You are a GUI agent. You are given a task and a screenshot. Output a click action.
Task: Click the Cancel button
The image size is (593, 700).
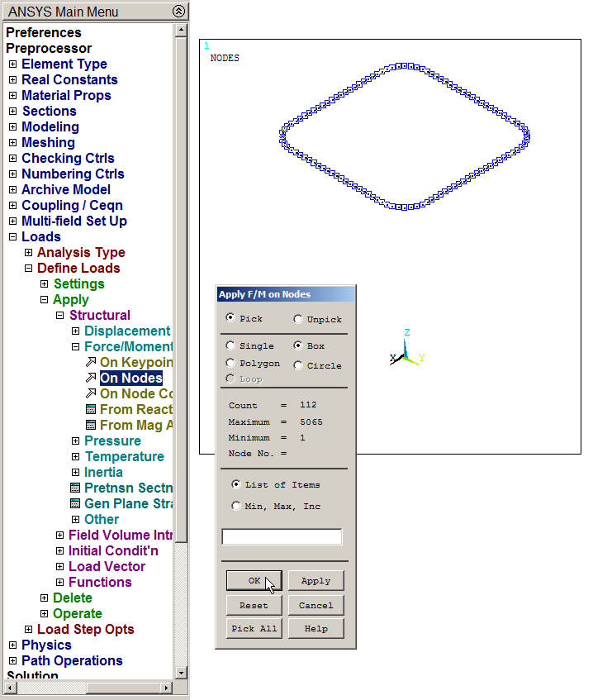pyautogui.click(x=316, y=605)
